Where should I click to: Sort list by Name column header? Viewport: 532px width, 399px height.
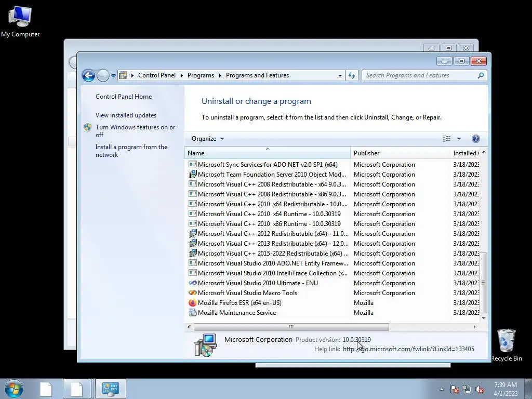pos(268,153)
